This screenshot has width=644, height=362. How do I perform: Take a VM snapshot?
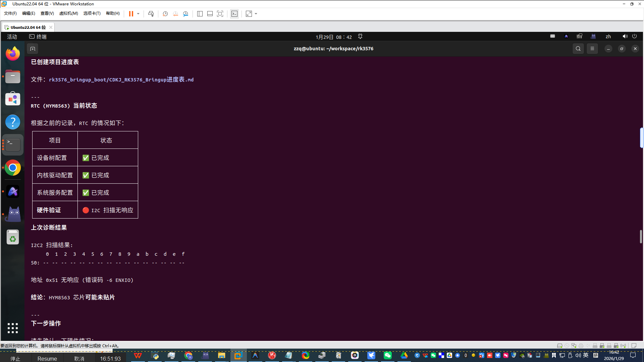coord(165,14)
